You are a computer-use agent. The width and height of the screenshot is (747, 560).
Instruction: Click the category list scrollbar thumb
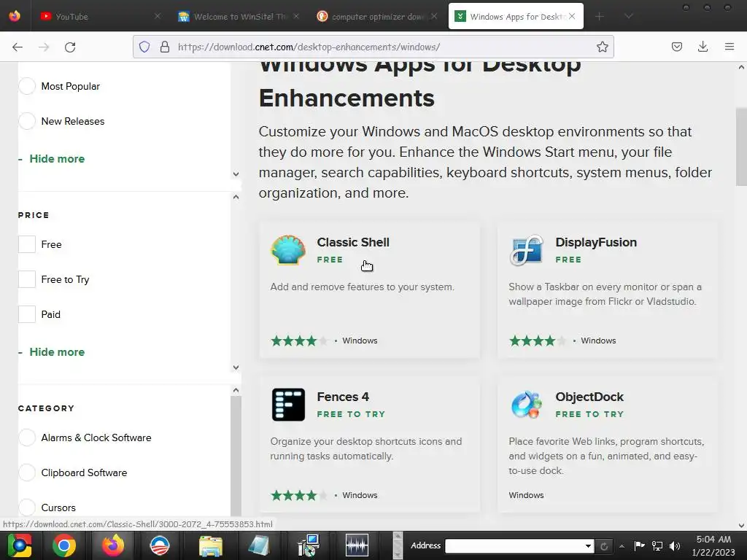tap(236, 455)
